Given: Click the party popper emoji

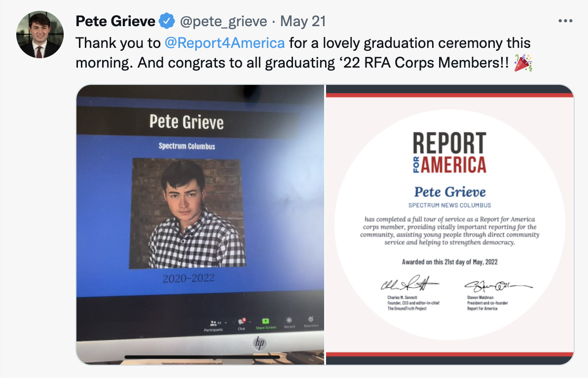Looking at the screenshot, I should tap(523, 64).
